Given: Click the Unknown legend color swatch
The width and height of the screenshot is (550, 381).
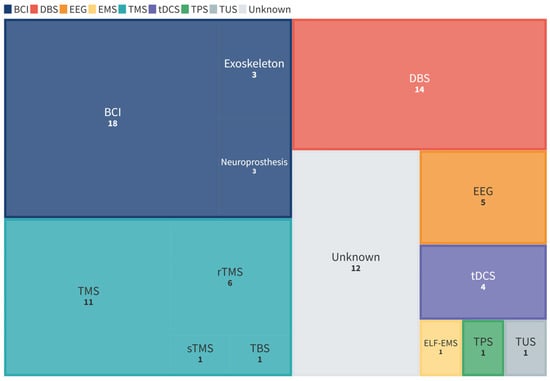Looking at the screenshot, I should point(243,9).
